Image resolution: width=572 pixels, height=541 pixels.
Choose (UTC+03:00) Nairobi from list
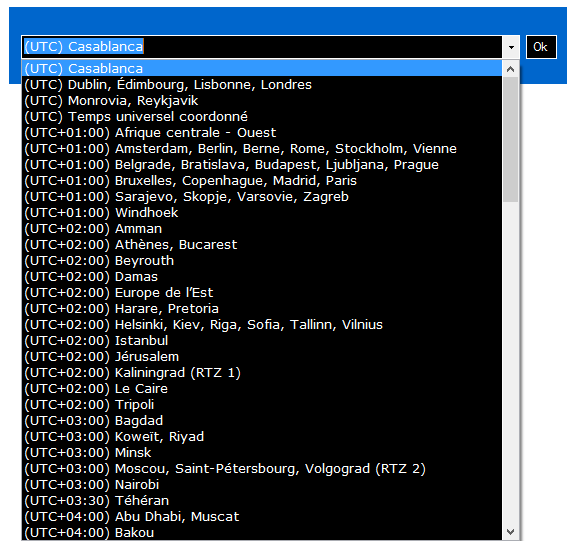(x=262, y=484)
